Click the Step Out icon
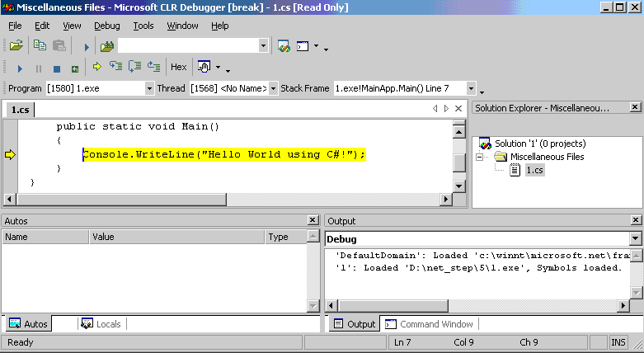This screenshot has height=353, width=644. pos(153,66)
